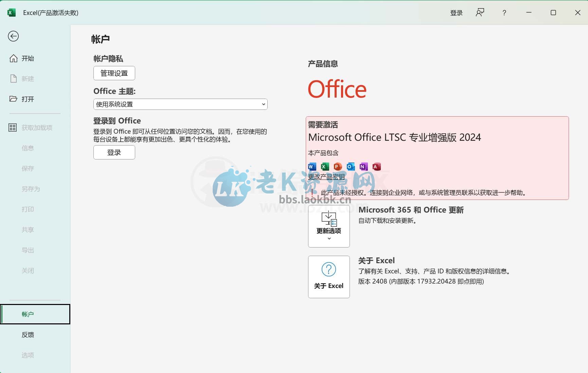
Task: Click the 需要激活 heading
Action: (323, 124)
